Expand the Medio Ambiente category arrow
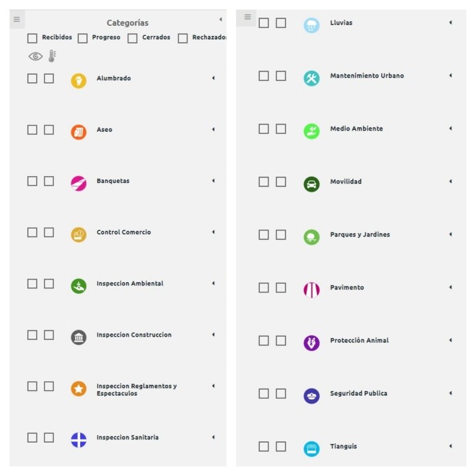476x476 pixels. [x=450, y=129]
